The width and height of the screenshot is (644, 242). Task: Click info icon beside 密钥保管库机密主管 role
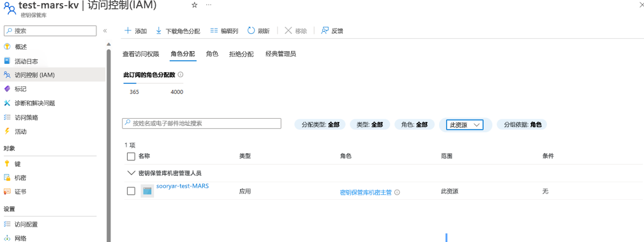point(397,192)
